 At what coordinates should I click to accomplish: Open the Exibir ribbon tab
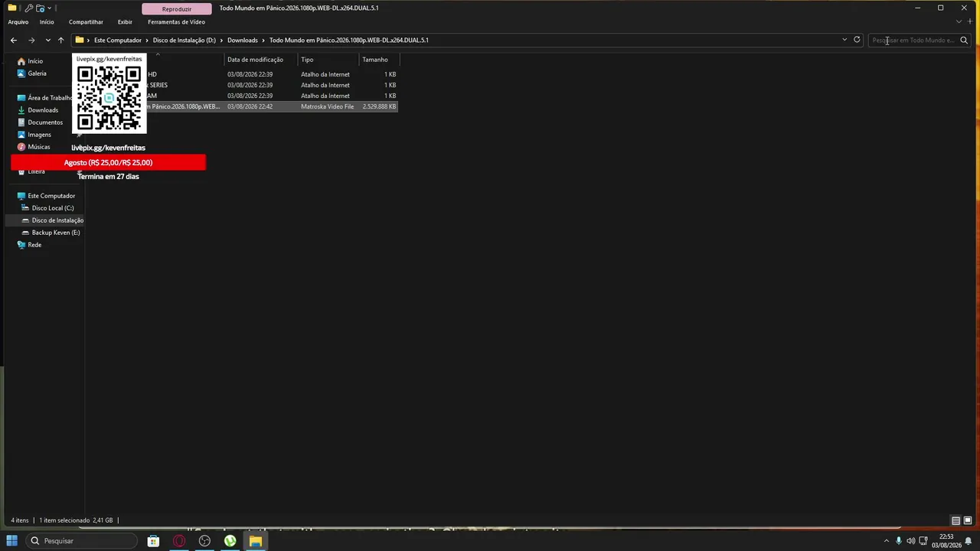(x=125, y=21)
